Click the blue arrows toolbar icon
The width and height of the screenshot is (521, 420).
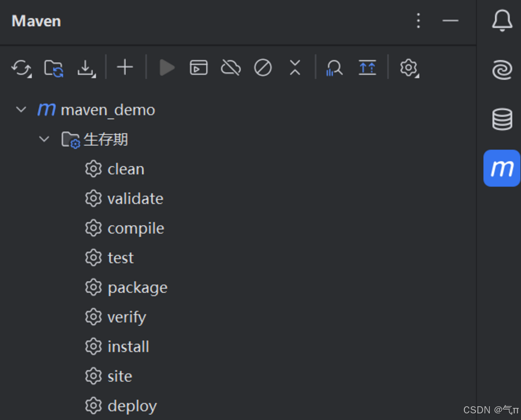pos(367,68)
